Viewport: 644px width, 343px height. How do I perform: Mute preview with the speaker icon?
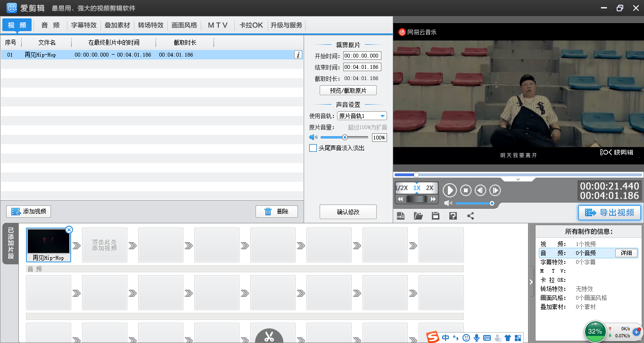pos(448,203)
